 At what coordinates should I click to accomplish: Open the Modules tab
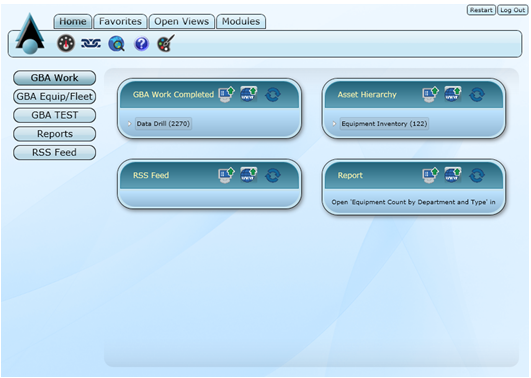tap(241, 21)
